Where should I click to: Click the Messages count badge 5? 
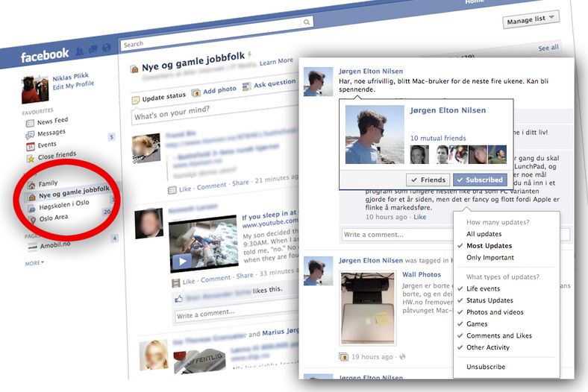pos(111,137)
